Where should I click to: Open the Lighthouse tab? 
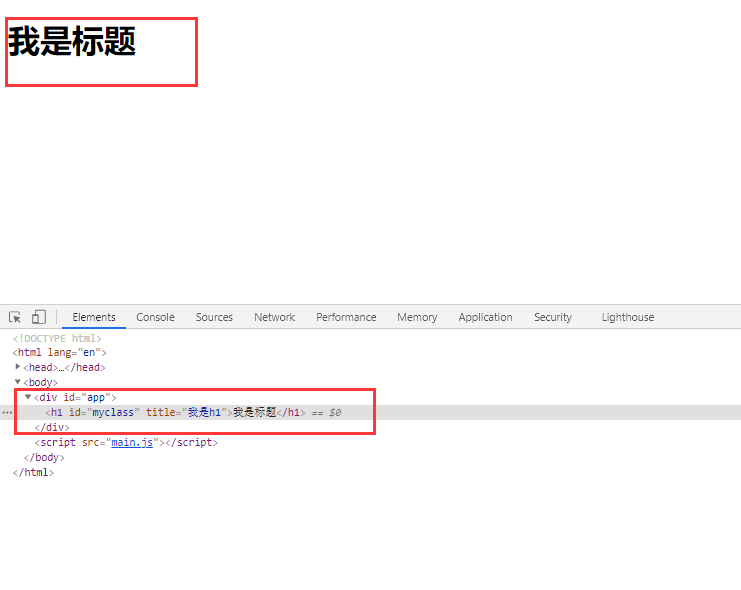click(x=628, y=317)
